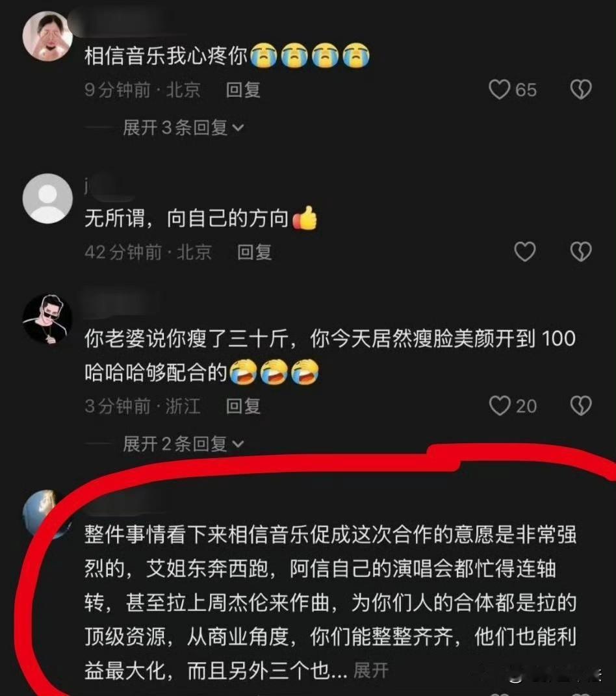Viewport: 616px width, 696px height.
Task: Select the 无所谓，向自己的方向 comment text
Action: pyautogui.click(x=201, y=218)
